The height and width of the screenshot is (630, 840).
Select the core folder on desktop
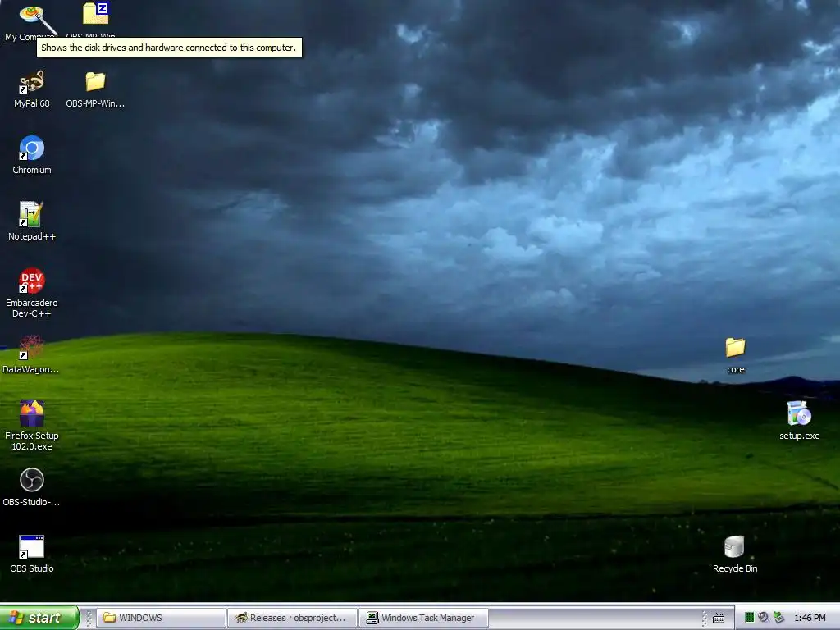pyautogui.click(x=736, y=347)
